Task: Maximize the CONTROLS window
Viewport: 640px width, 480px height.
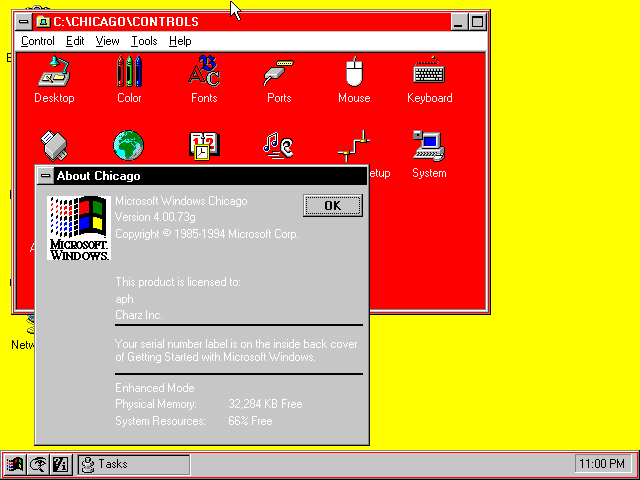Action: 477,21
